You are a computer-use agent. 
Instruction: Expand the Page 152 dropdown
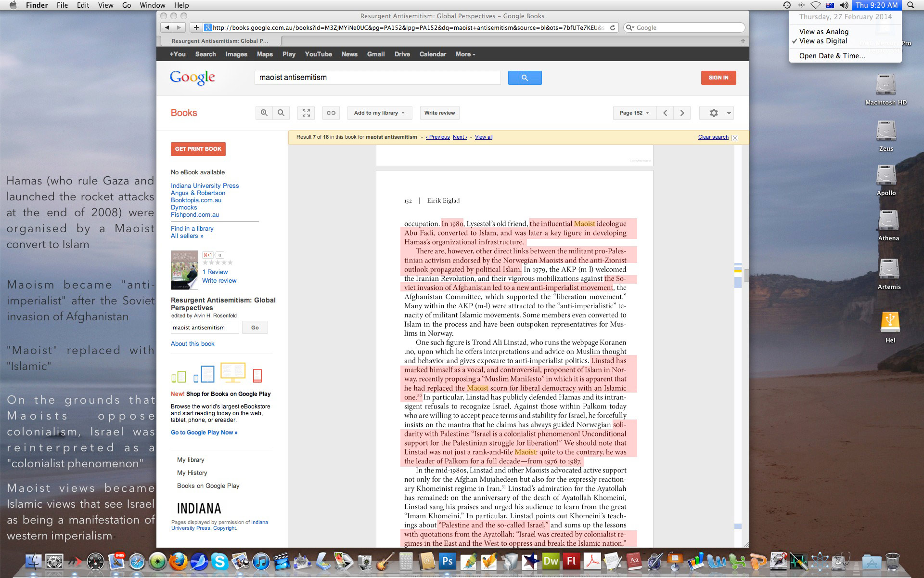click(634, 113)
